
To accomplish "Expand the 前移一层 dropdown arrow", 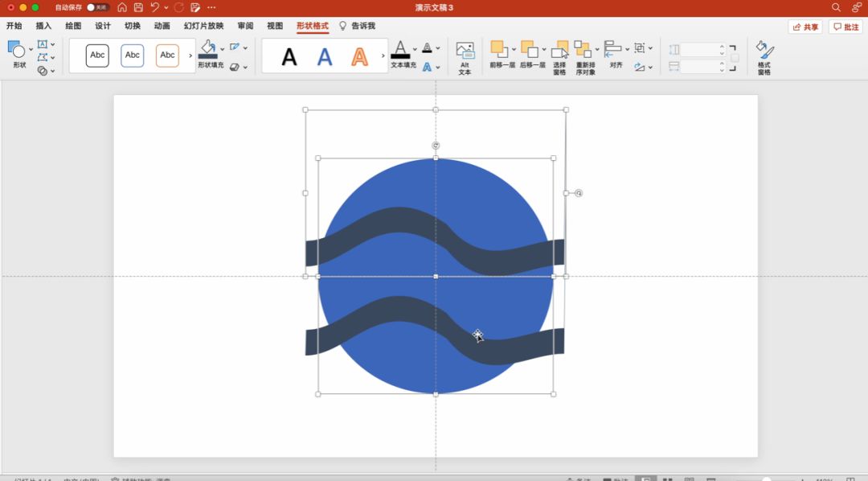I will point(514,49).
